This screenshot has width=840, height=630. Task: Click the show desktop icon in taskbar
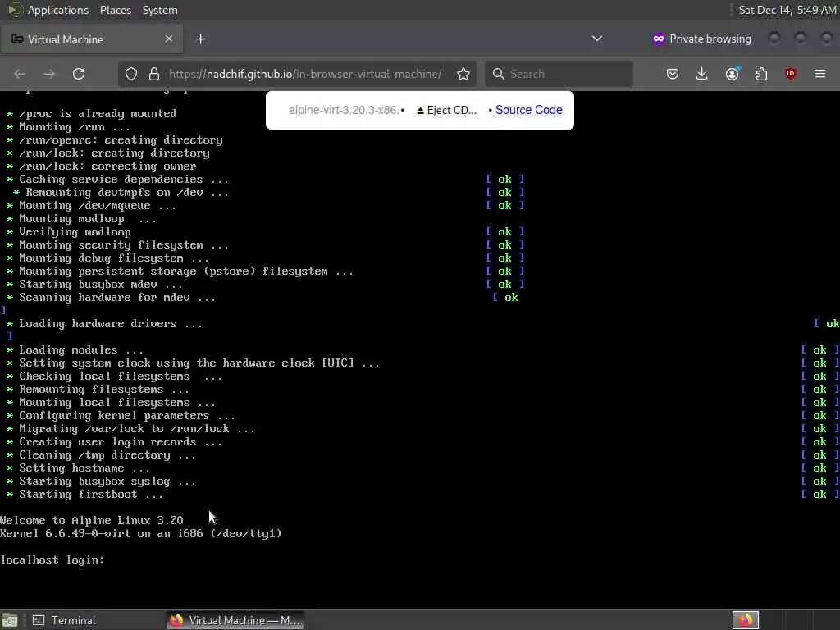point(10,620)
